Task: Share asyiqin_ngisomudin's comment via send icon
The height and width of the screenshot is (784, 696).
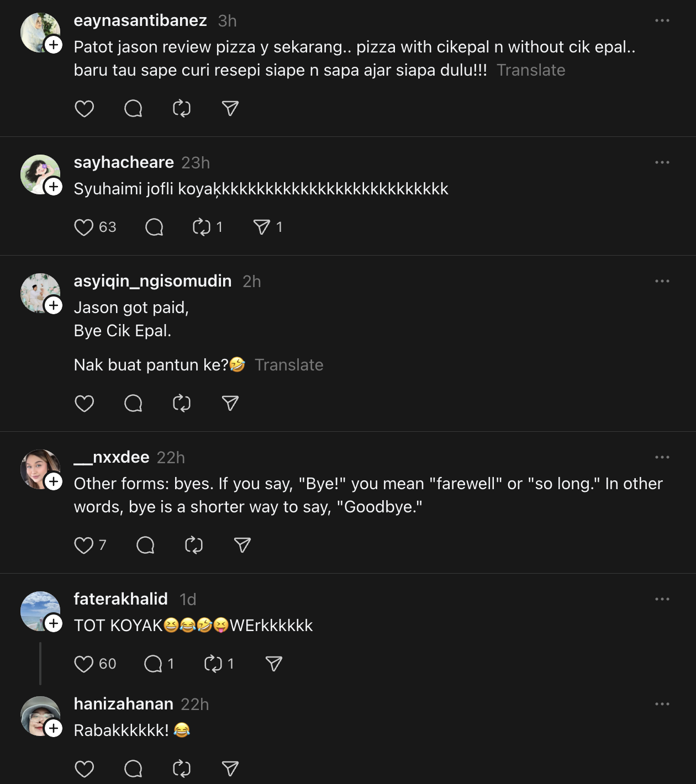Action: tap(230, 404)
